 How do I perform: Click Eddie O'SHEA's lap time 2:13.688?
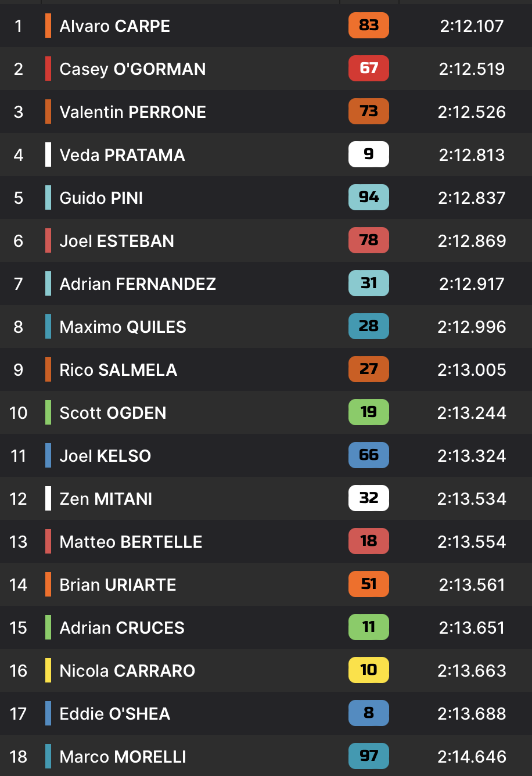(x=472, y=714)
